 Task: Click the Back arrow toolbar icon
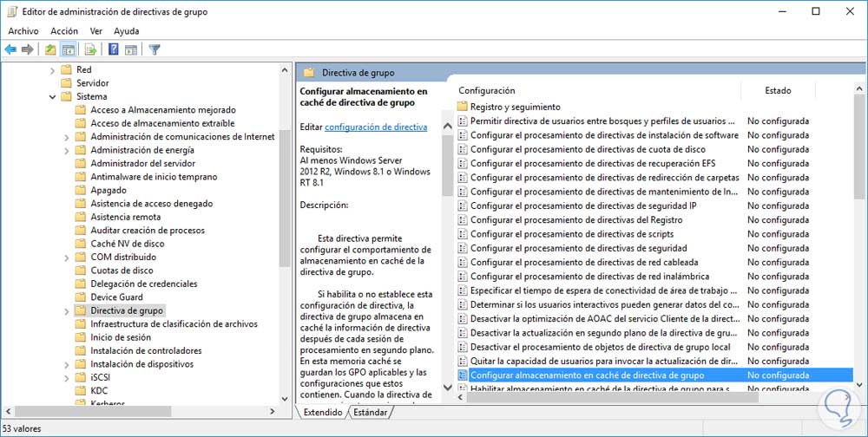click(10, 49)
